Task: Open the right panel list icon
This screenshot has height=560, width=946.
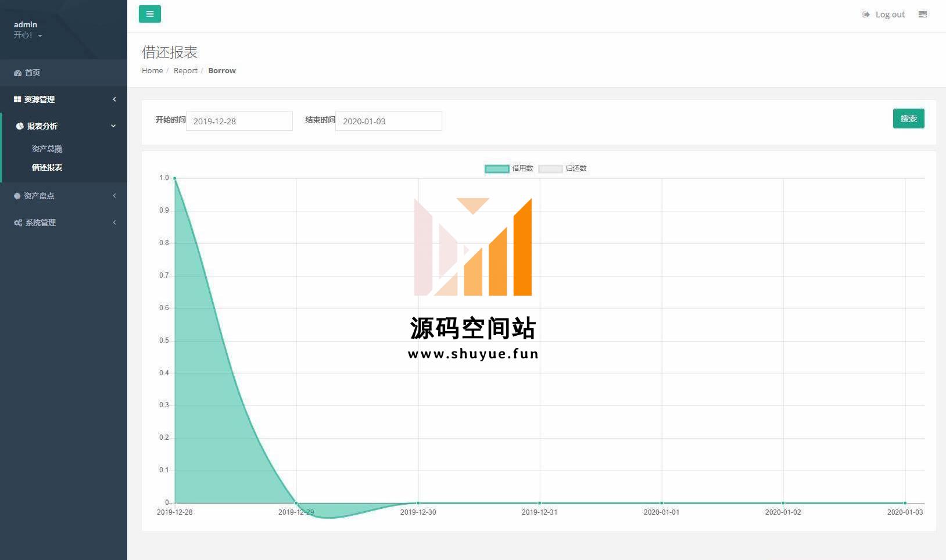Action: tap(922, 15)
